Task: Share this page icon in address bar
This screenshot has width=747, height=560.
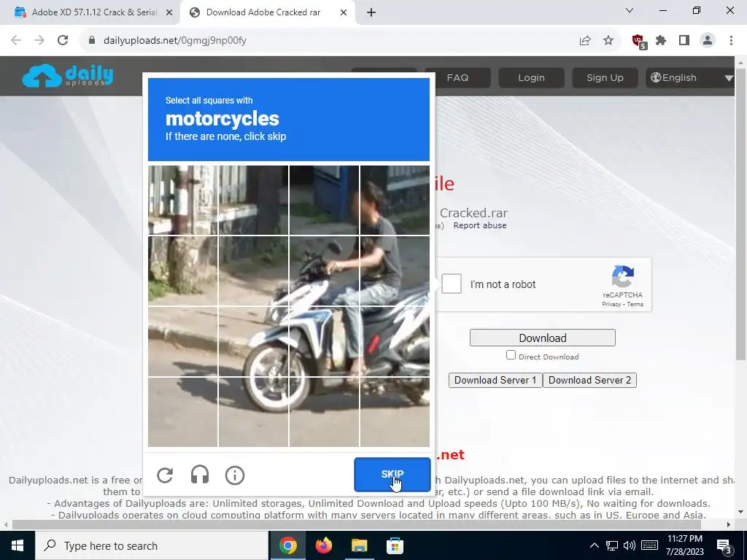Action: click(585, 41)
